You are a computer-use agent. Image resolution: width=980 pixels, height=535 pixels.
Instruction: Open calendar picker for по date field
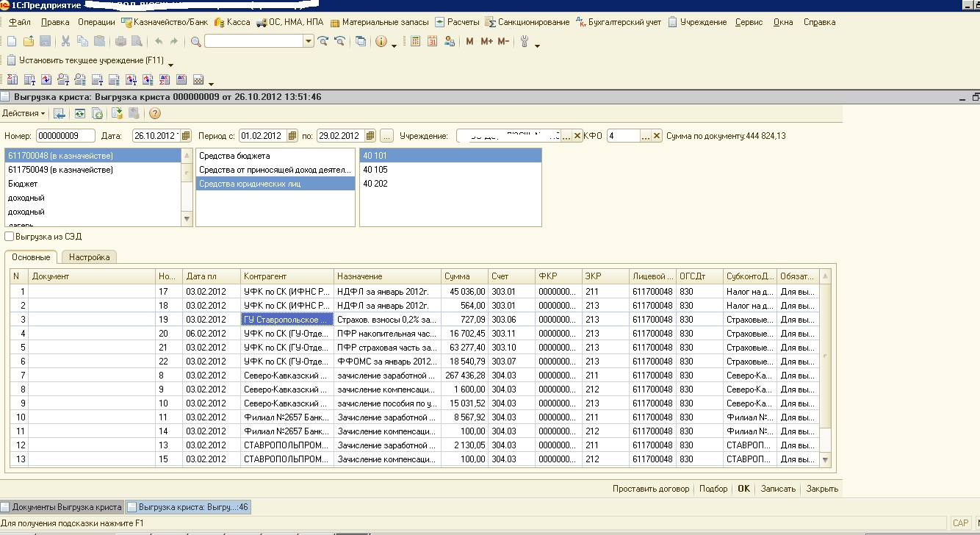pos(370,135)
